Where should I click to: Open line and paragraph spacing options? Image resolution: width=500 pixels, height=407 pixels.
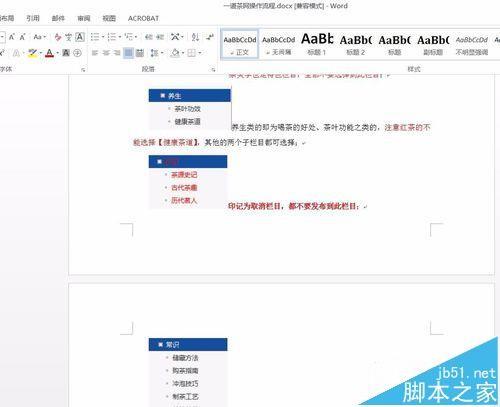pos(156,53)
